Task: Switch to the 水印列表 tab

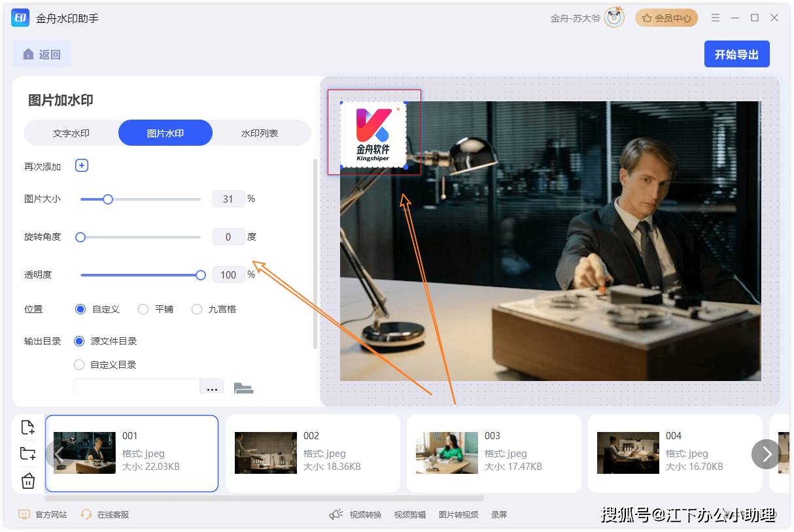Action: point(260,133)
